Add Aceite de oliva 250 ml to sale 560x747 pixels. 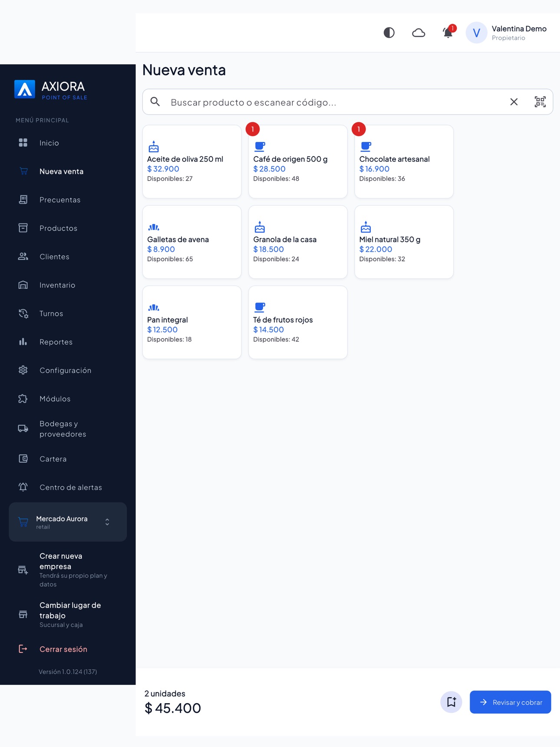pyautogui.click(x=192, y=161)
